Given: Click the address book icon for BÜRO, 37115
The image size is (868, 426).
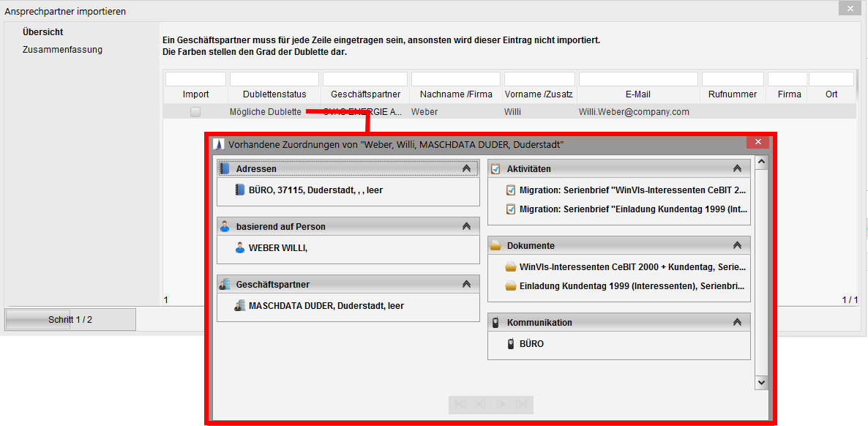Looking at the screenshot, I should 240,190.
